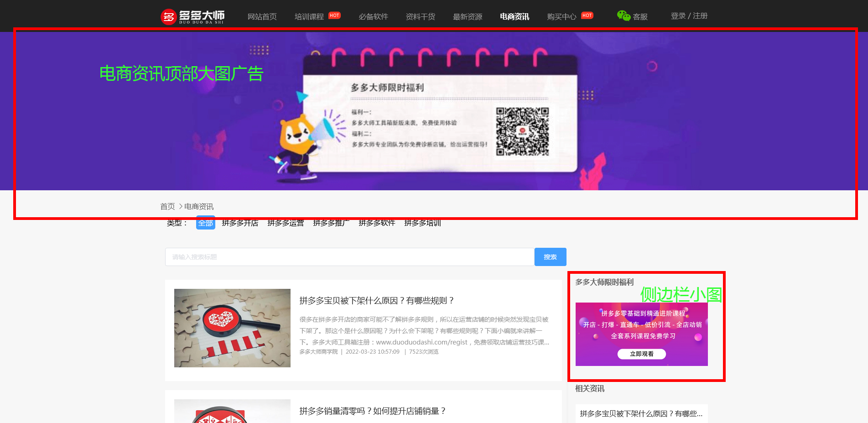The image size is (868, 423).
Task: Open sidebar related item 拼多多宝贝被下架什么原因？有哪些...
Action: tap(641, 414)
